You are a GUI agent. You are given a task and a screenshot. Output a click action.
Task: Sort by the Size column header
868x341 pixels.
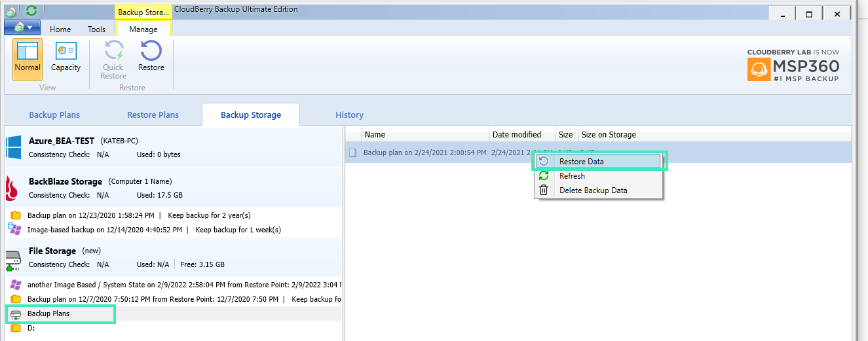(x=566, y=134)
